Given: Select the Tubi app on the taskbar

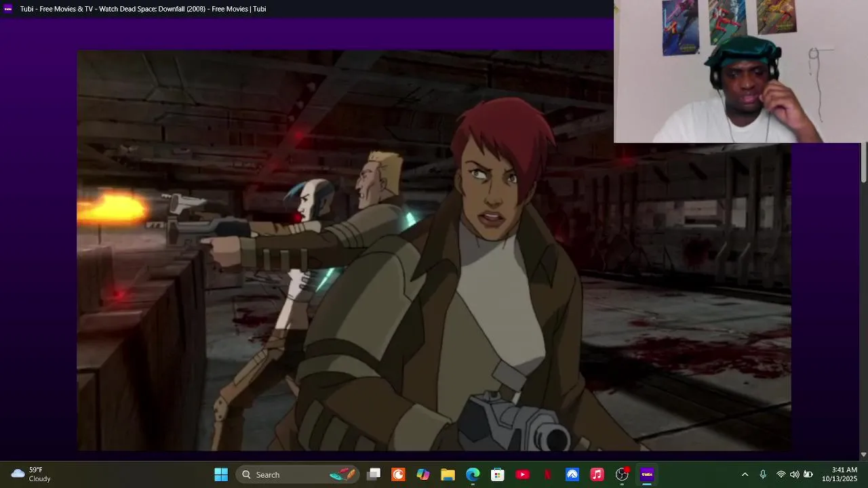Looking at the screenshot, I should point(647,474).
